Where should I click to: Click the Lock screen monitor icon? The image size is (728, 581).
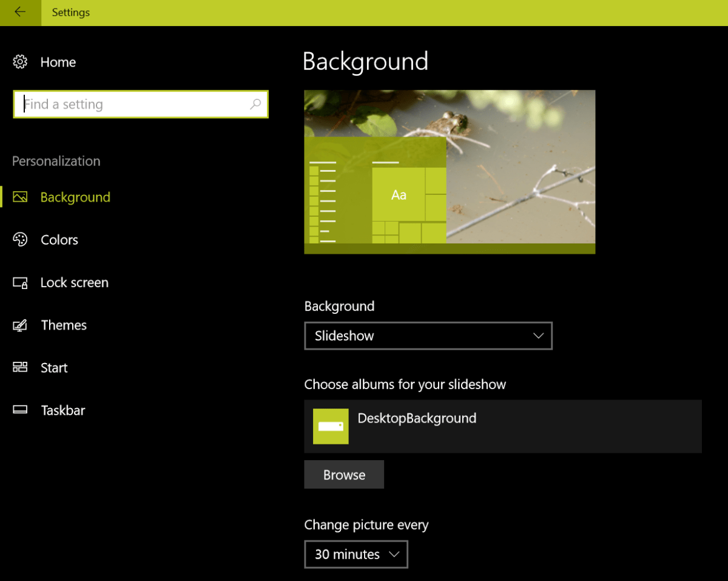coord(20,283)
